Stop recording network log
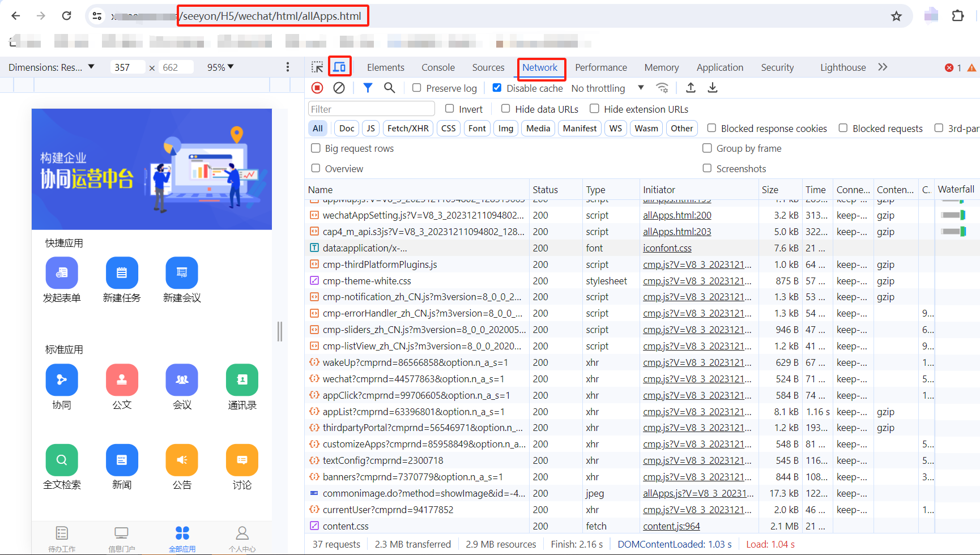Viewport: 980px width, 555px height. (x=317, y=88)
